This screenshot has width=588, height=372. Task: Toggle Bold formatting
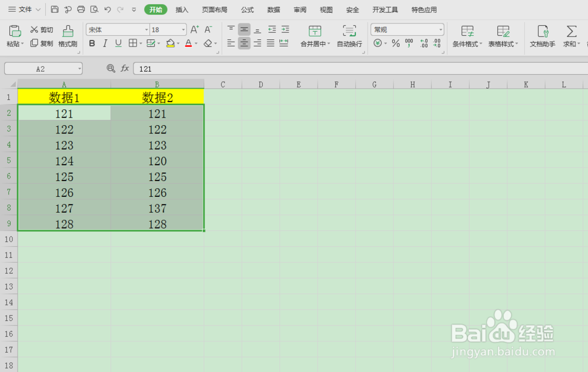(x=92, y=43)
